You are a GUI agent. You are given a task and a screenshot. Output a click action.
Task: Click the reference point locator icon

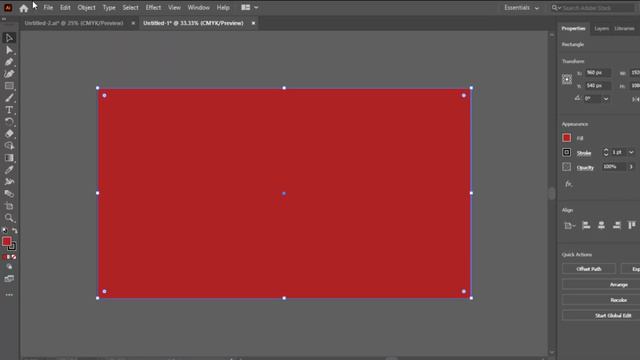567,79
